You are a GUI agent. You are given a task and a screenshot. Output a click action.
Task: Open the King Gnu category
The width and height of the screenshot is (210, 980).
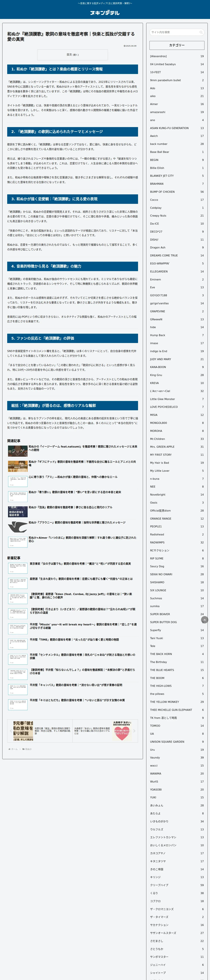click(177, 375)
